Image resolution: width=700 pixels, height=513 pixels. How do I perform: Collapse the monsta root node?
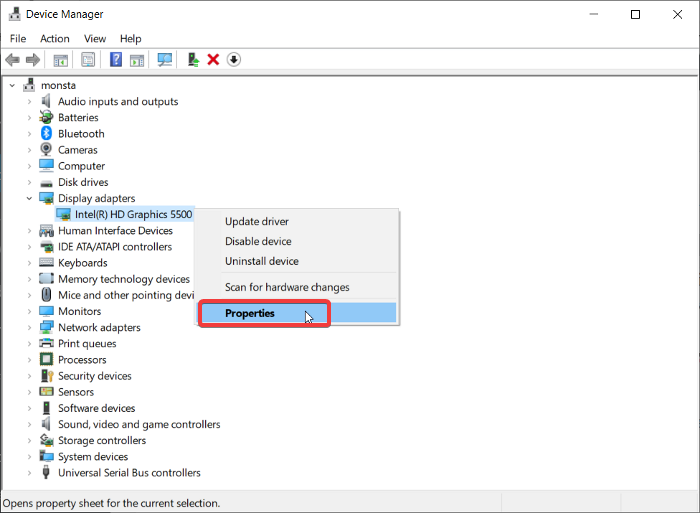12,85
